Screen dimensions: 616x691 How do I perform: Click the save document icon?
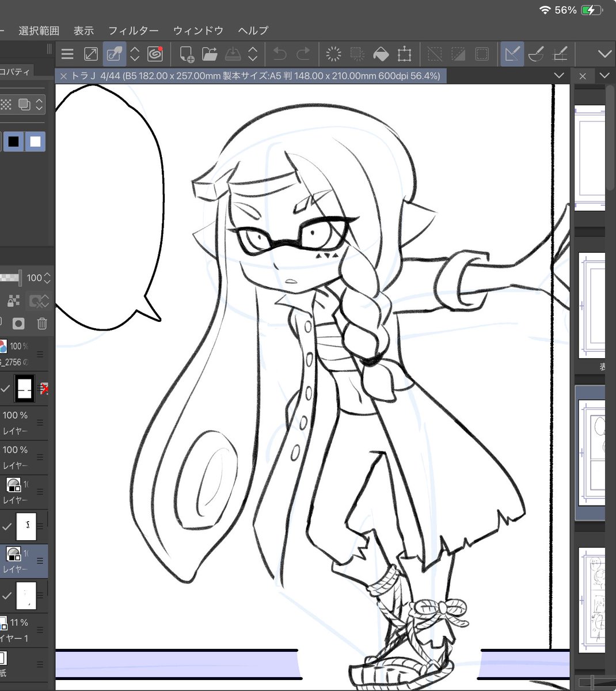tap(233, 54)
